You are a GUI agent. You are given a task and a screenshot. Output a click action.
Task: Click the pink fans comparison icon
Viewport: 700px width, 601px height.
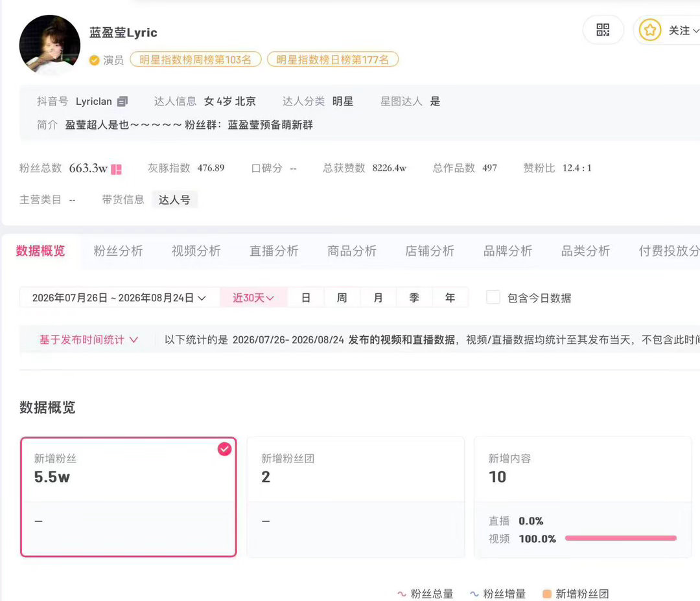(x=116, y=169)
